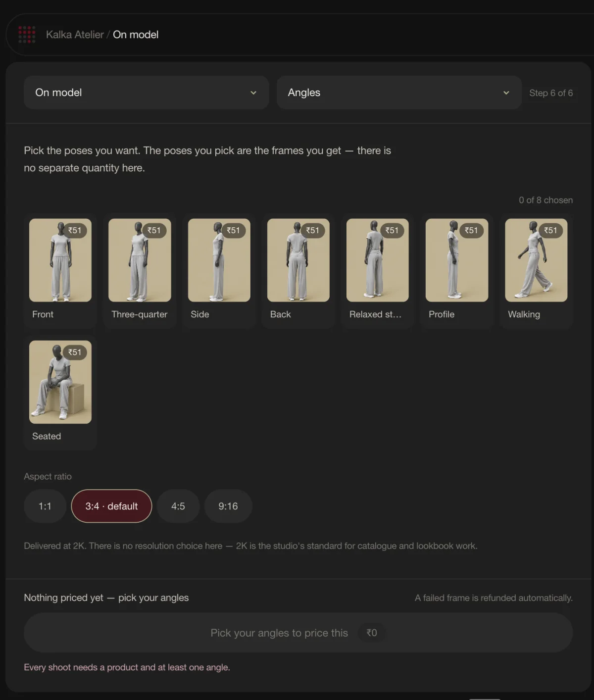Click the Profile pose label

(x=442, y=314)
